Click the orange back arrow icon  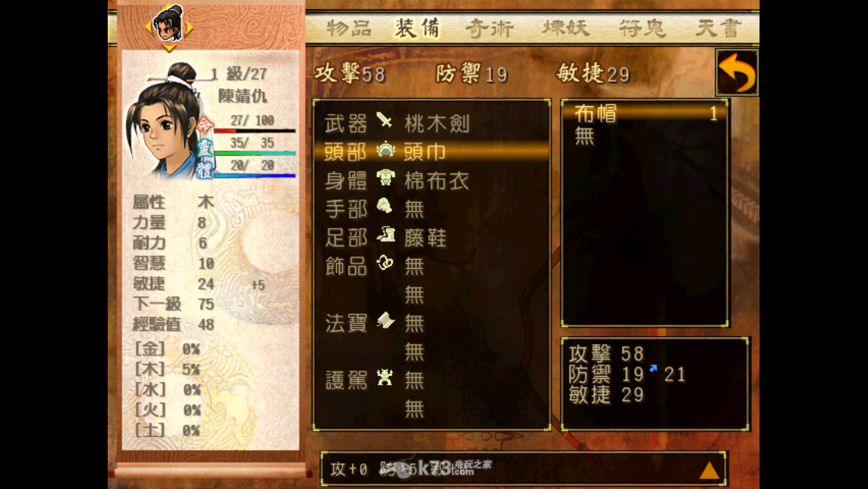click(737, 73)
